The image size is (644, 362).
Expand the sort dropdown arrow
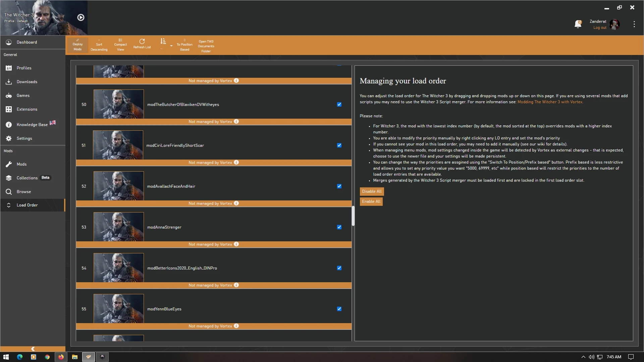coord(171,46)
